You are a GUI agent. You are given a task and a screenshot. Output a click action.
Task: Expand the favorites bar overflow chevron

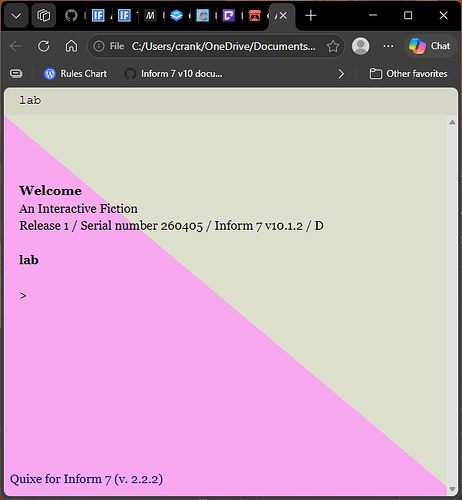click(341, 74)
